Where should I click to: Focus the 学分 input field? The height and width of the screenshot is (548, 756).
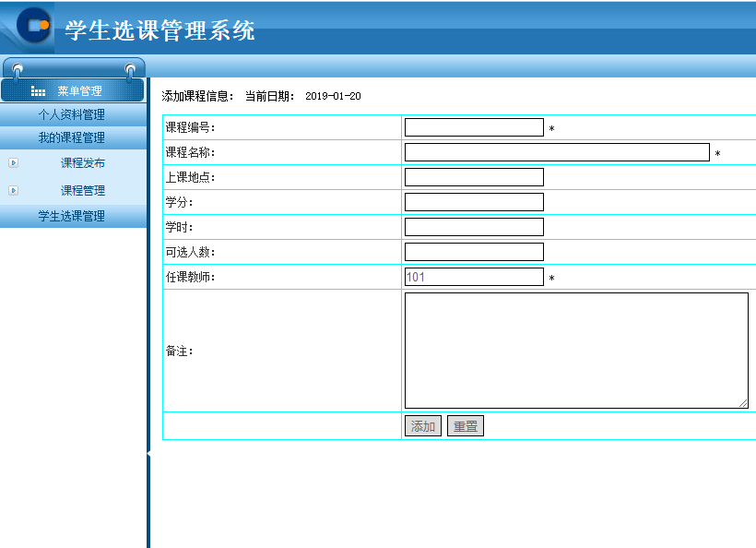(474, 202)
